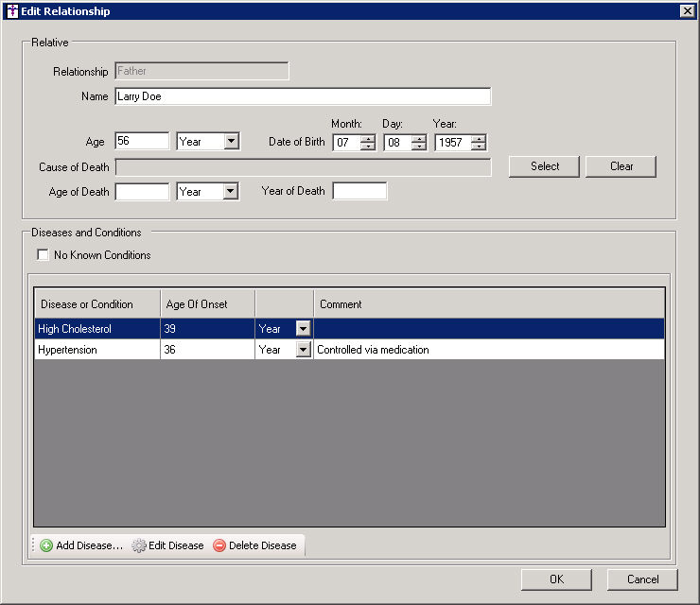Viewport: 700px width, 605px height.
Task: Confirm changes with the OK button
Action: [556, 579]
